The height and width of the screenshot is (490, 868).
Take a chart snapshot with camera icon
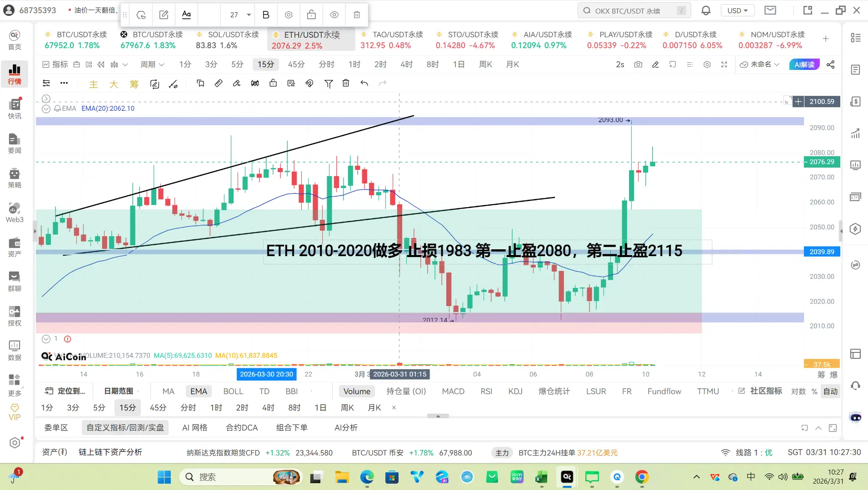coord(638,64)
